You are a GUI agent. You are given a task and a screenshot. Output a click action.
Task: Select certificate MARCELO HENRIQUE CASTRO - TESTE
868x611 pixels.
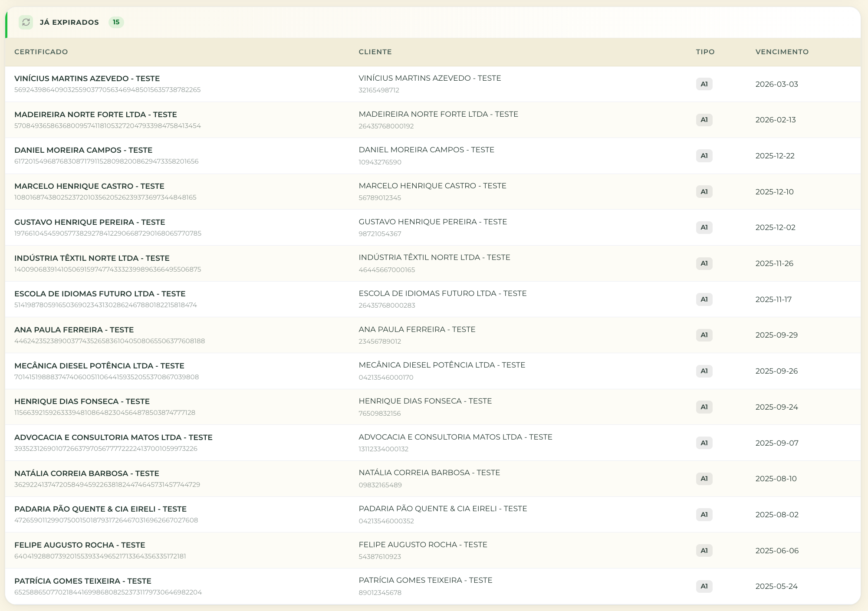click(89, 186)
